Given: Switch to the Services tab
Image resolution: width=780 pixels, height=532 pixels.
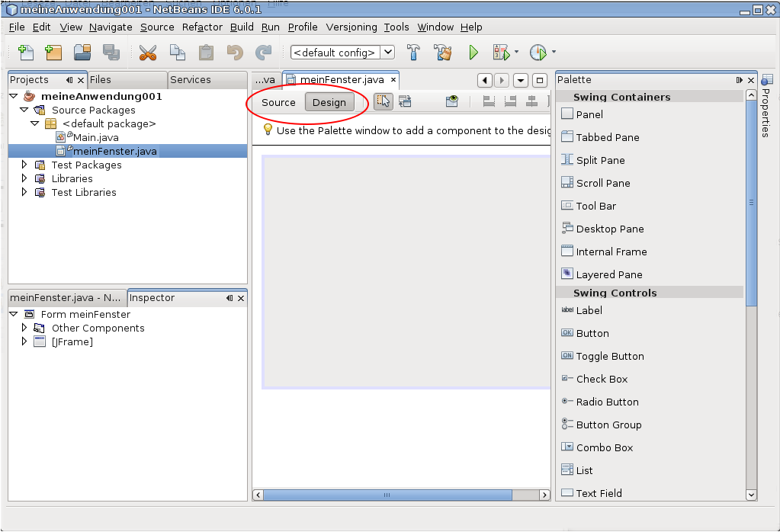Looking at the screenshot, I should 191,79.
